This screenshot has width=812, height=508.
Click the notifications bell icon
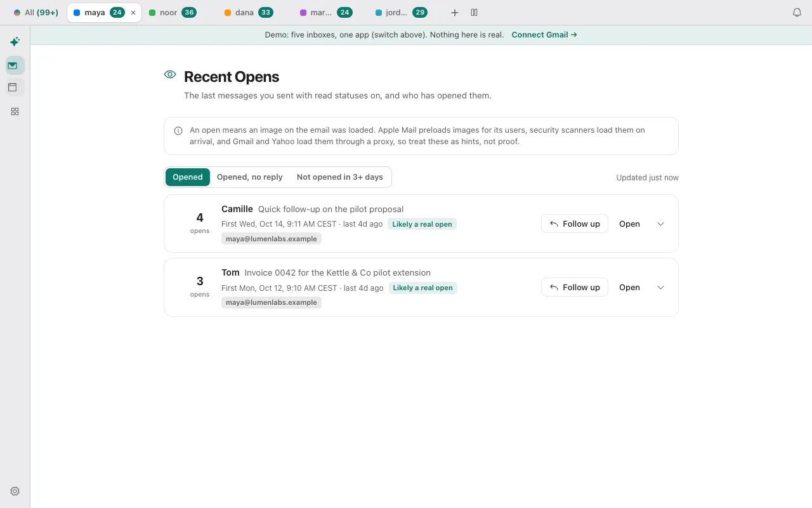[x=797, y=13]
